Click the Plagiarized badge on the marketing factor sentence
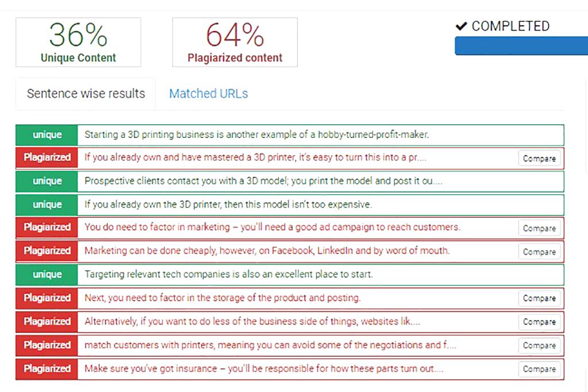588x392 pixels. pyautogui.click(x=46, y=228)
